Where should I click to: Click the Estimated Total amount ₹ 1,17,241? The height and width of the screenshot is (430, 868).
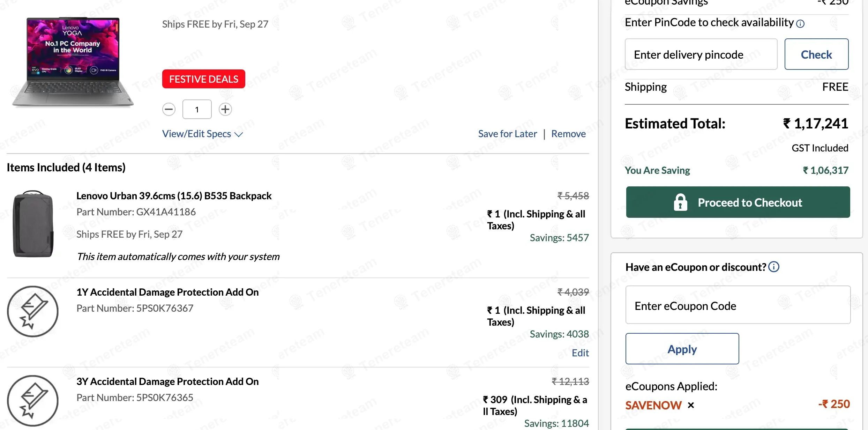point(816,124)
